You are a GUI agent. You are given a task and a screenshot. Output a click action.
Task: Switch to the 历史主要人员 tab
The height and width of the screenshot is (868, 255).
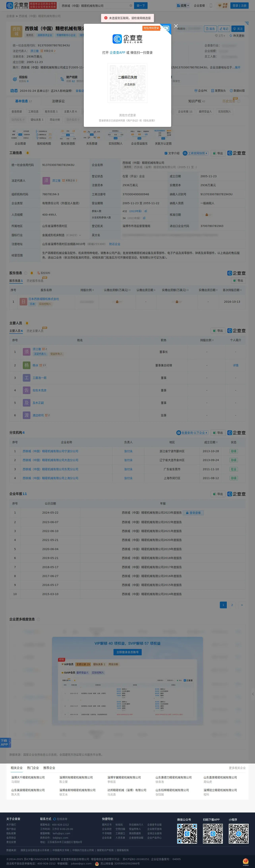click(x=35, y=331)
